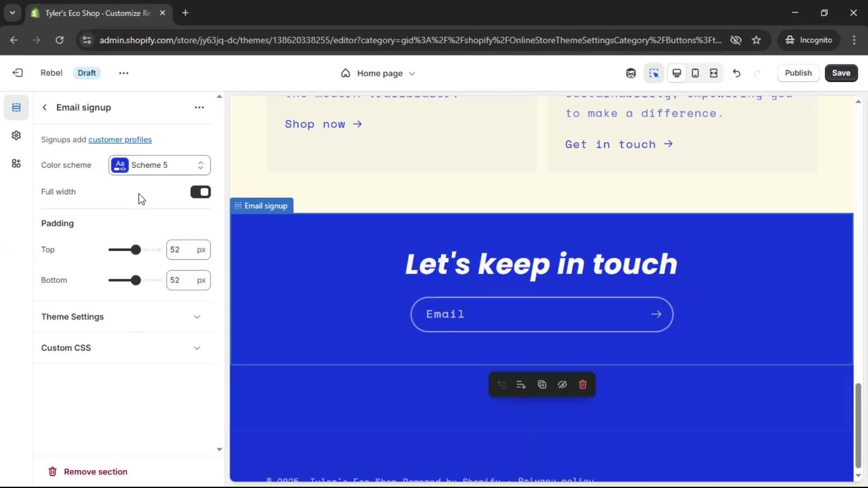Click the exit editor icon
868x488 pixels.
click(x=18, y=73)
